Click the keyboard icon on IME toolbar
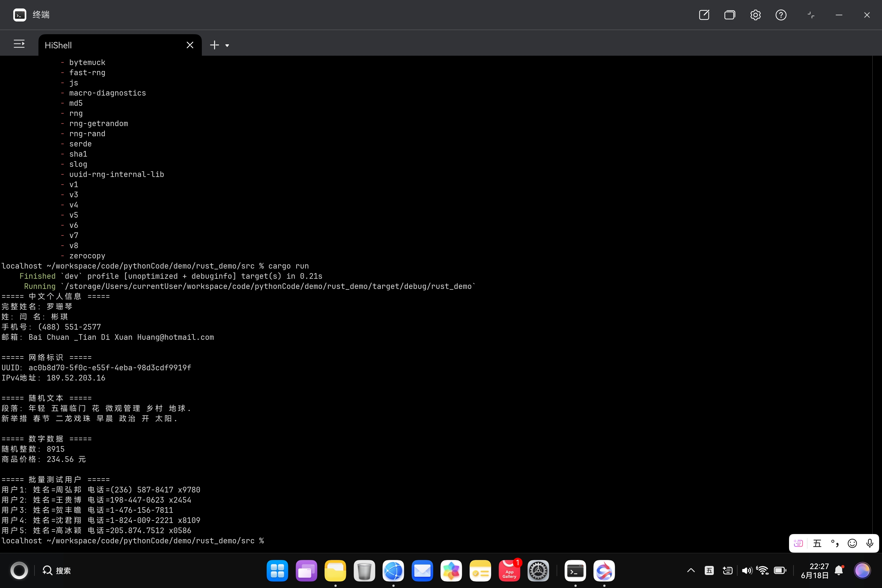 [798, 543]
